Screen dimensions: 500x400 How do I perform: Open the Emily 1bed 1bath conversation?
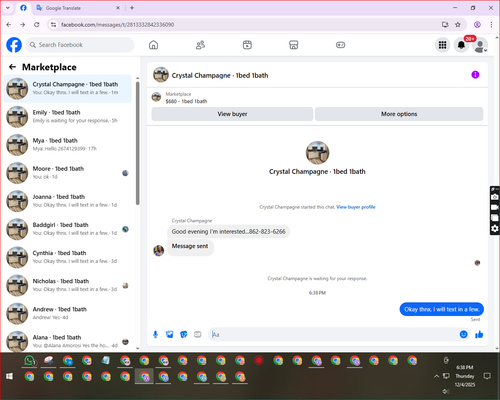click(x=68, y=117)
